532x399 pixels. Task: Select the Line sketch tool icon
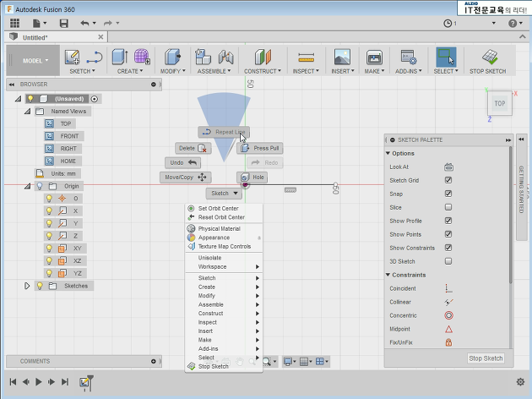point(94,57)
